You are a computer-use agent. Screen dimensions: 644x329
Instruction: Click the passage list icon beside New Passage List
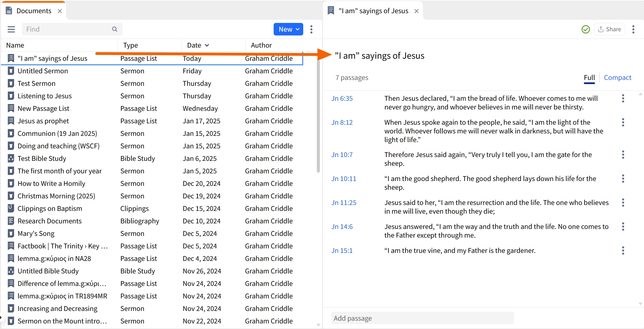coord(11,108)
